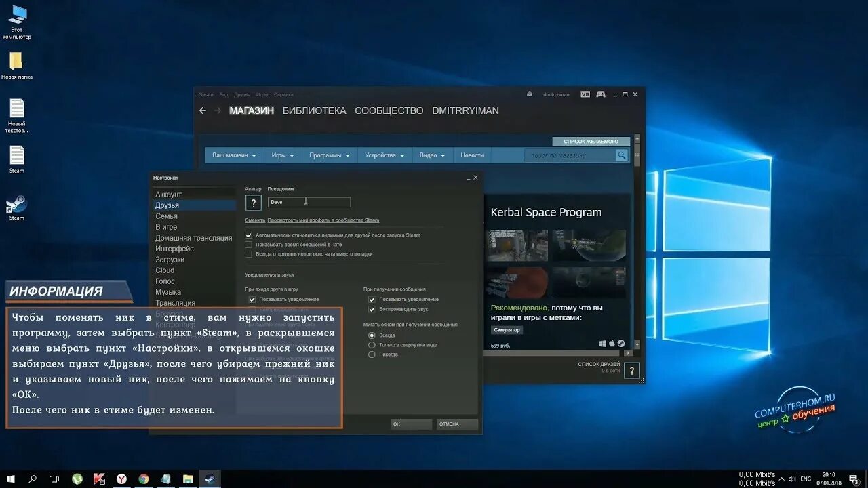Switch to the БИБЛИОТЕКА tab

(x=314, y=110)
